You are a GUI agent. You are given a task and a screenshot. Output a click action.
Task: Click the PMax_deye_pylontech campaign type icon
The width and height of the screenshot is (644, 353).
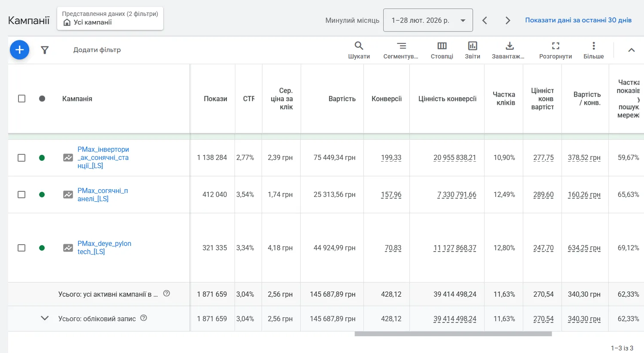(68, 248)
